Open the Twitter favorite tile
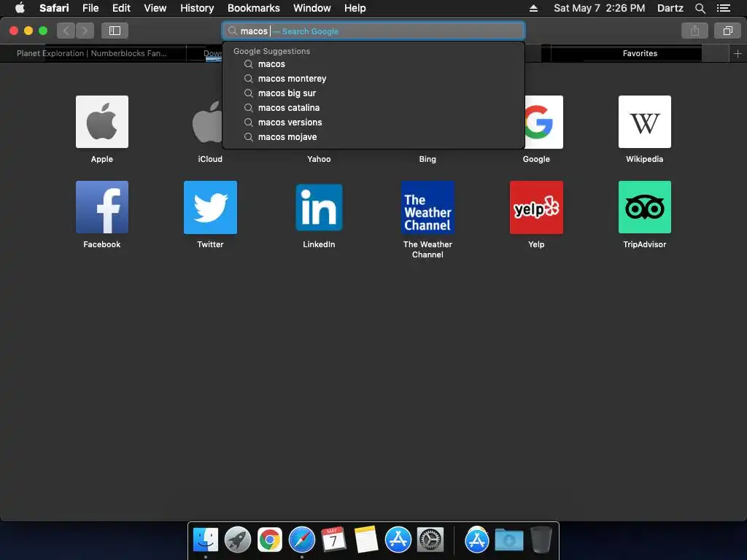747x560 pixels. [x=211, y=207]
